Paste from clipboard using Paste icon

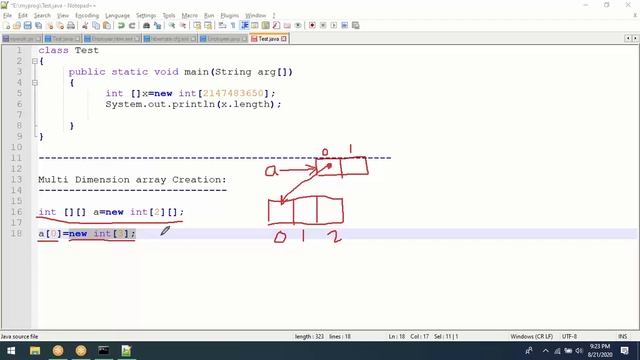point(107,25)
